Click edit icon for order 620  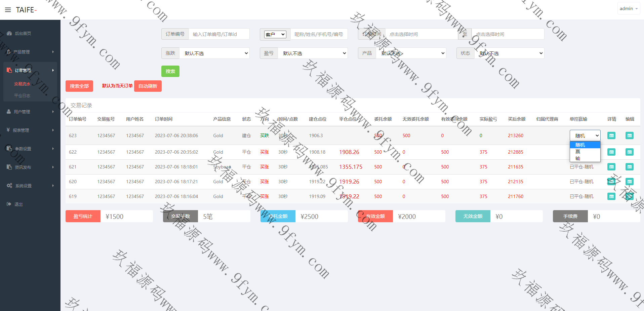(629, 182)
